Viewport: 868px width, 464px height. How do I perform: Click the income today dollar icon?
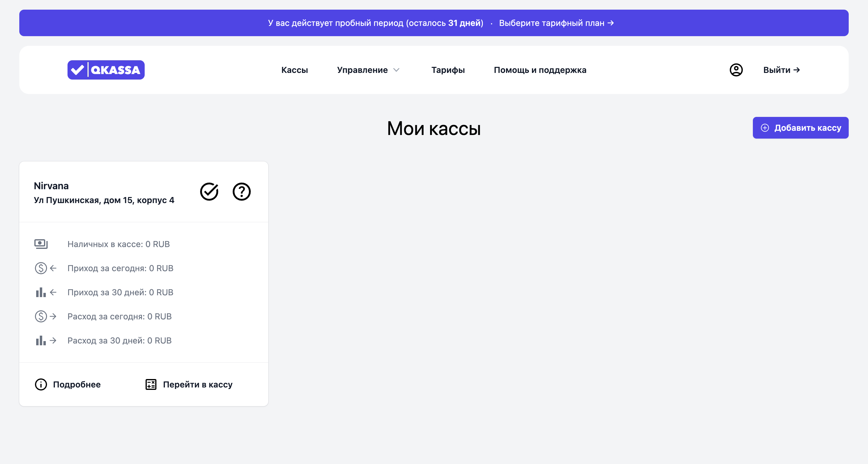click(41, 268)
